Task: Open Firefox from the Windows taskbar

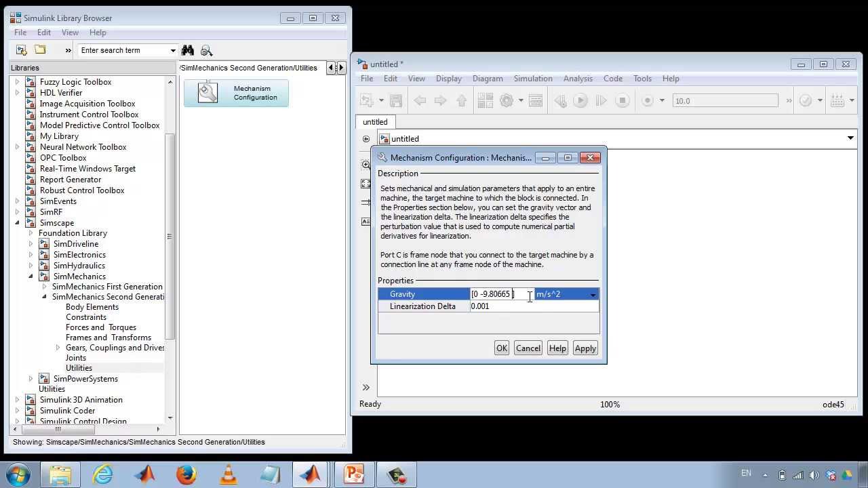Action: point(186,474)
